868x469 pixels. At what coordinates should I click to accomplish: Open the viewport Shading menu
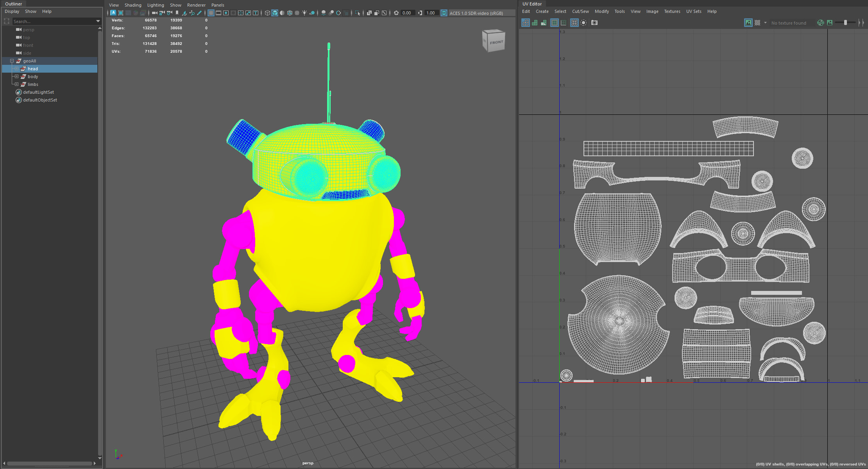pyautogui.click(x=133, y=5)
